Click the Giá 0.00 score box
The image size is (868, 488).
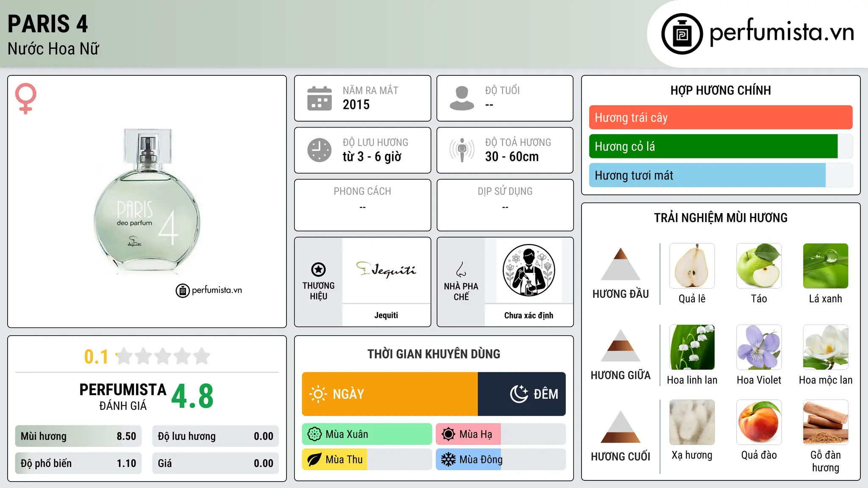pyautogui.click(x=215, y=463)
